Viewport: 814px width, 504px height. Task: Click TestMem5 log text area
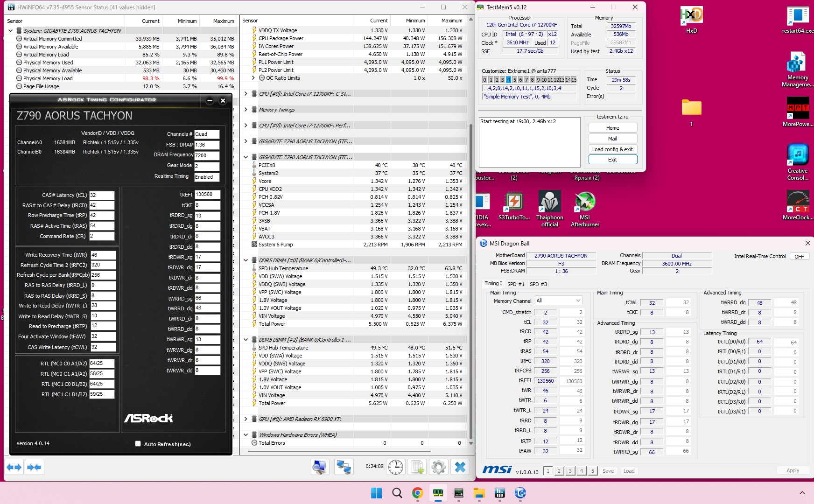pos(529,142)
